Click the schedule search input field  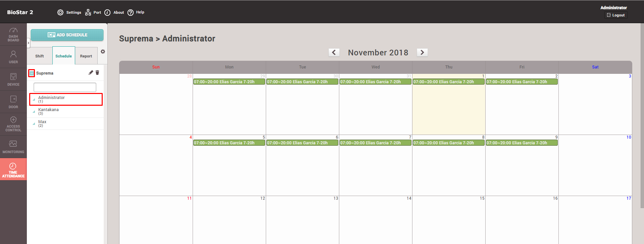[65, 87]
